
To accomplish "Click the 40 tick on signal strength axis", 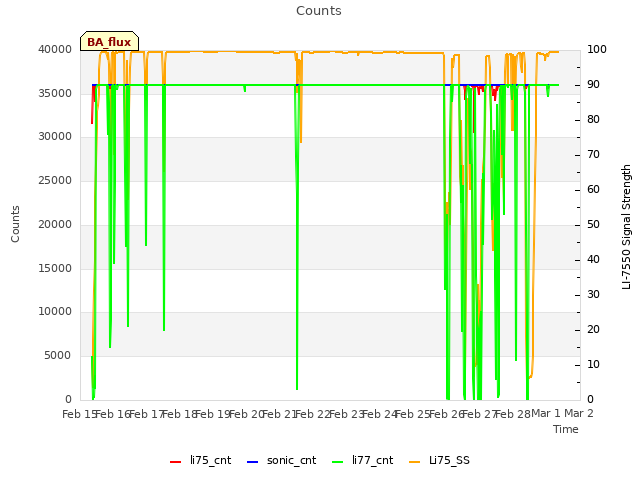I will click(593, 260).
